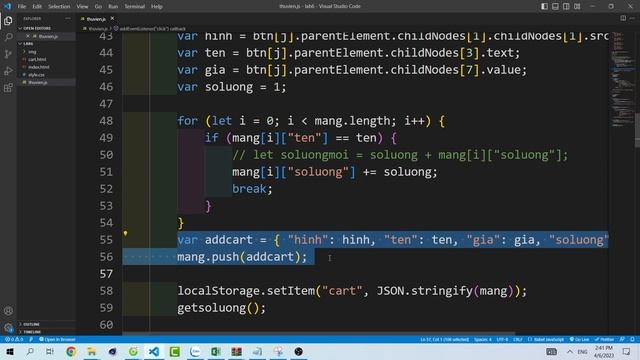The image size is (640, 360).
Task: Click the Spaces: 4 indentation setting
Action: pyautogui.click(x=483, y=340)
